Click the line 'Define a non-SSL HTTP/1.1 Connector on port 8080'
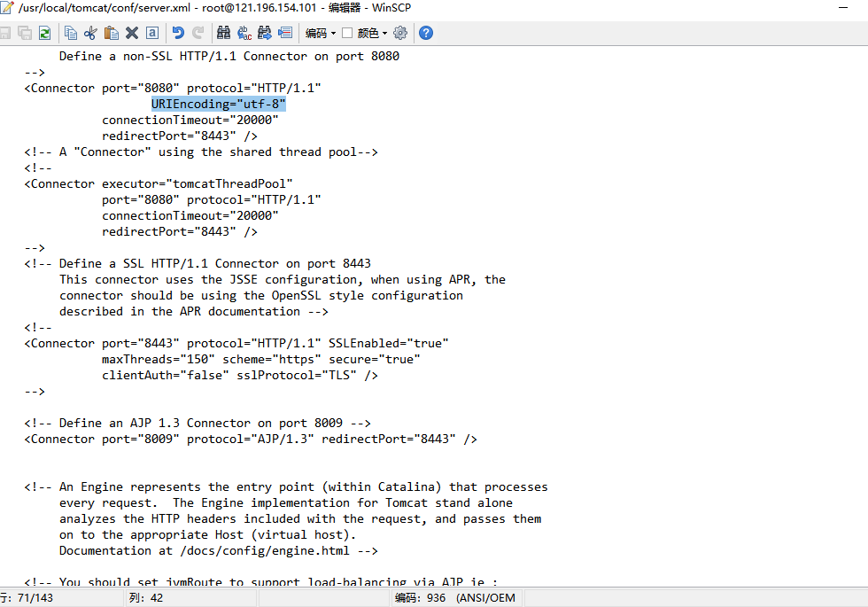 (229, 57)
